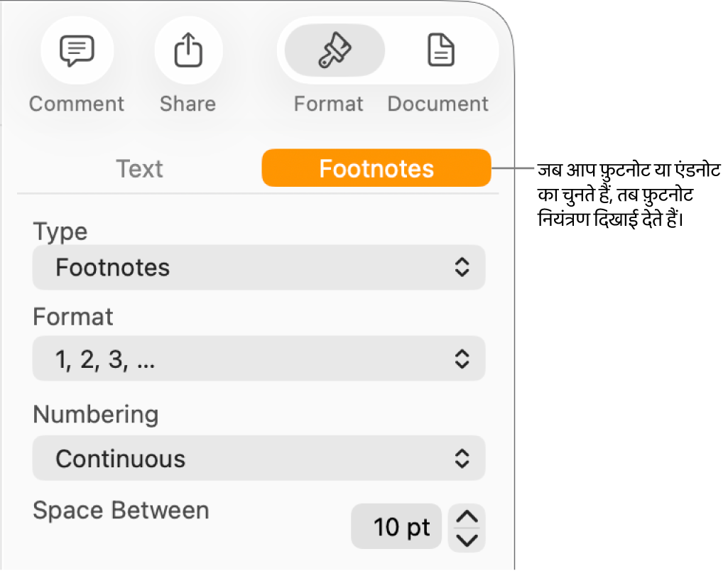Image resolution: width=728 pixels, height=571 pixels.
Task: Click the Numbering menu chevron arrows
Action: 462,458
